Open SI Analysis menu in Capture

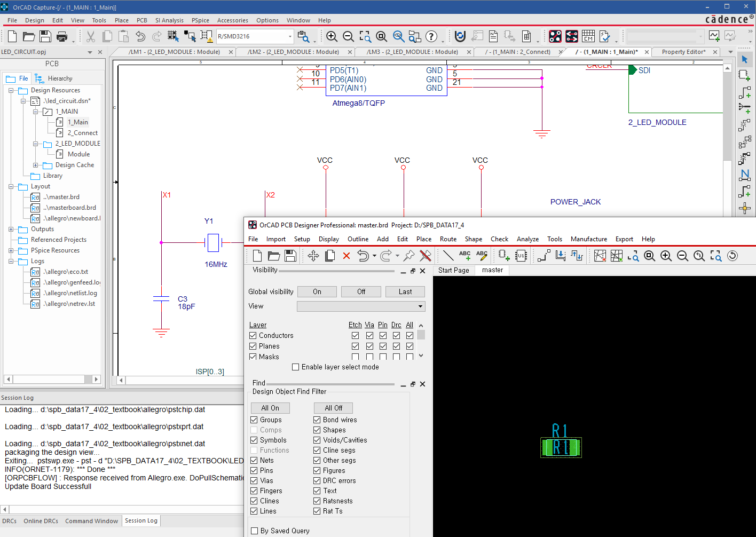(x=169, y=20)
